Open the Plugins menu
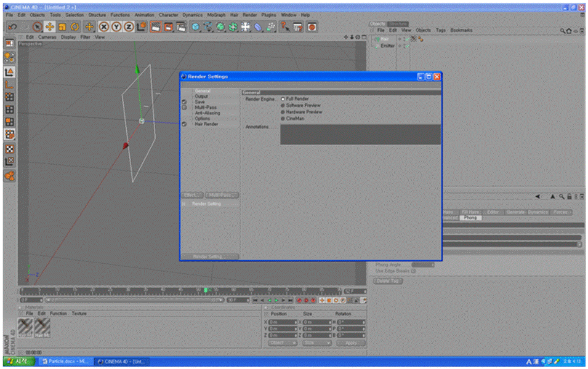Screen dimensions: 588x369 click(268, 15)
